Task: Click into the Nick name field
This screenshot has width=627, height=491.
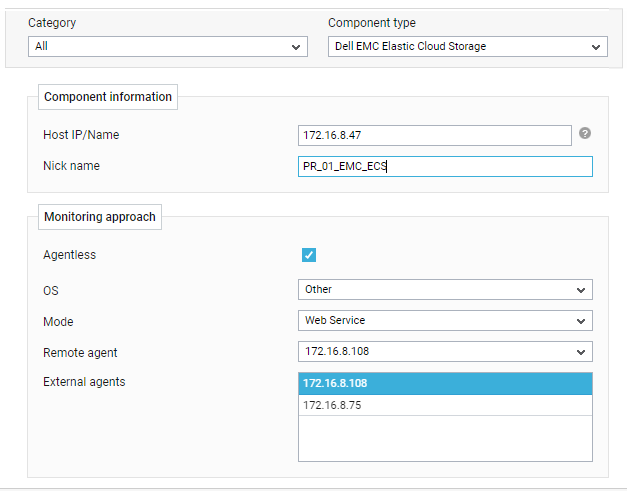Action: [445, 166]
